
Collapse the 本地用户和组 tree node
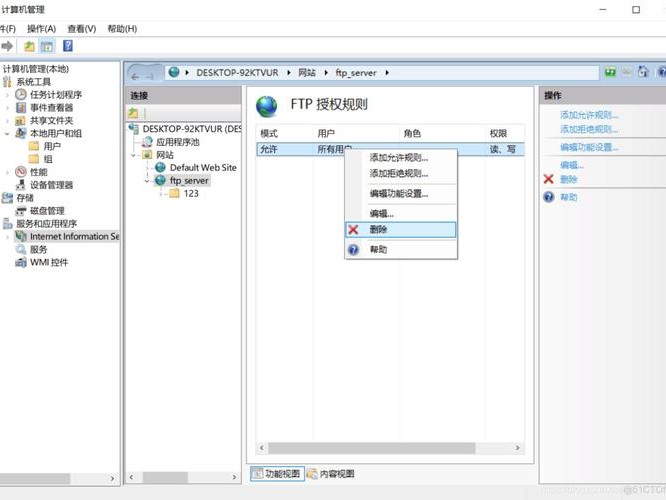(x=7, y=133)
